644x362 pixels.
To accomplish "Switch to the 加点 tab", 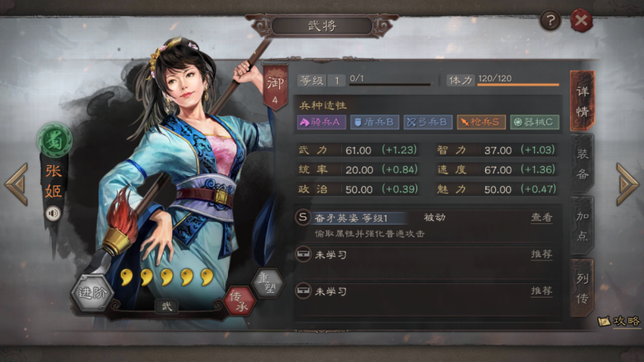I will click(x=582, y=226).
